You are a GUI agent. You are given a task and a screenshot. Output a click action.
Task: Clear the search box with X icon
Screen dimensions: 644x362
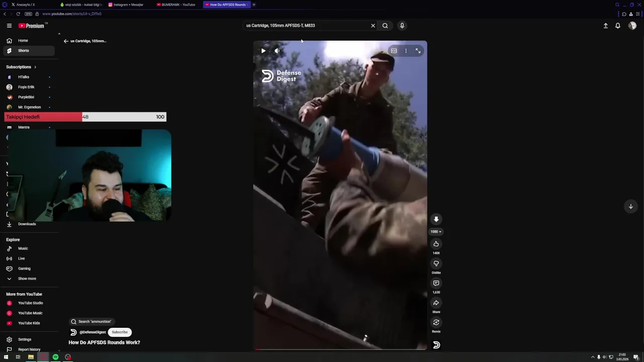click(x=373, y=26)
